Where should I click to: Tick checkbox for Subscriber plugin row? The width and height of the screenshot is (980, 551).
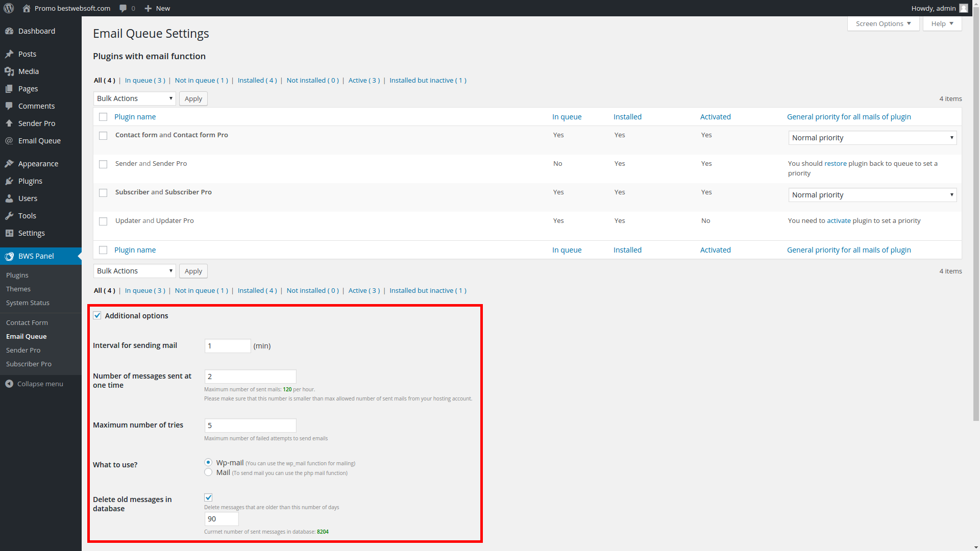103,193
